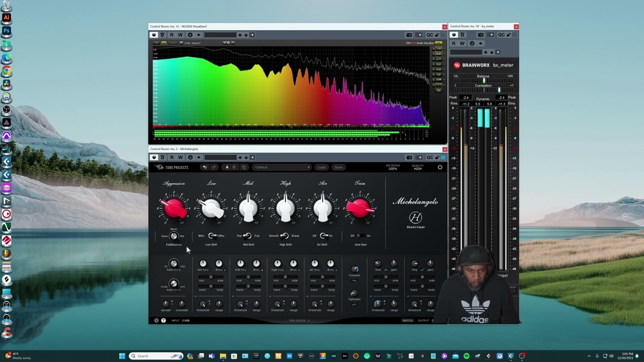Open File Explorer from taskbar

(x=223, y=356)
